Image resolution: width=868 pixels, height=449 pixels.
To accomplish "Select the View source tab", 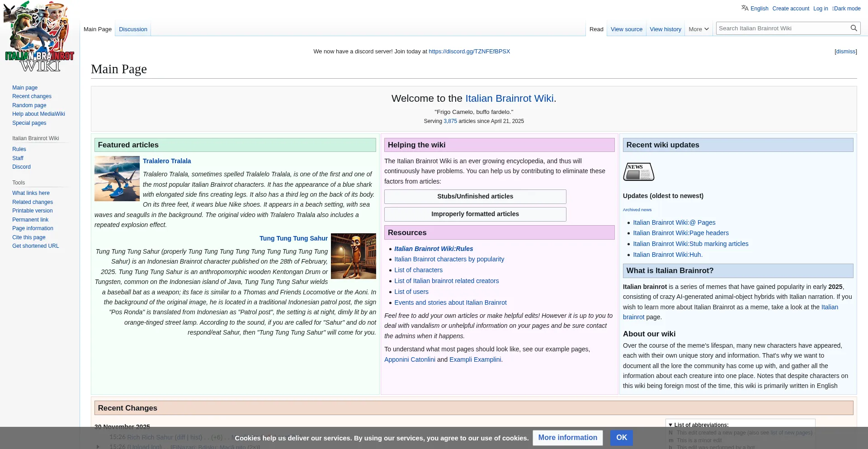I will (626, 29).
